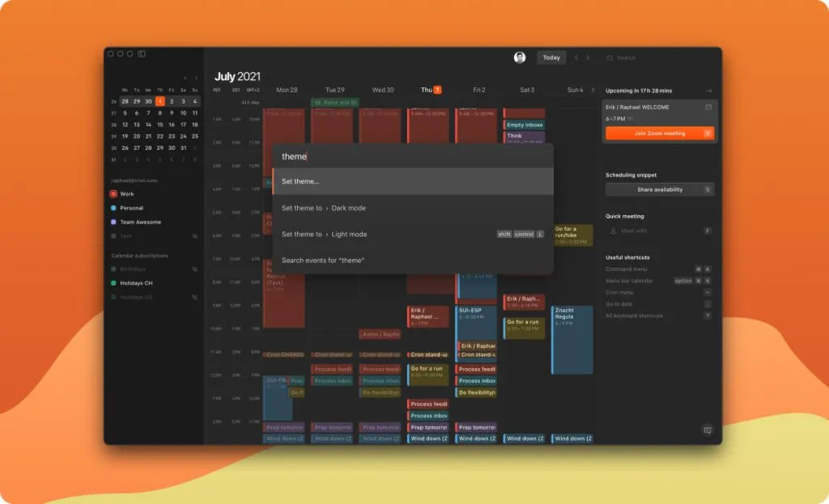Click the envelope icon on the upcoming event
This screenshot has height=504, width=829.
[x=708, y=107]
